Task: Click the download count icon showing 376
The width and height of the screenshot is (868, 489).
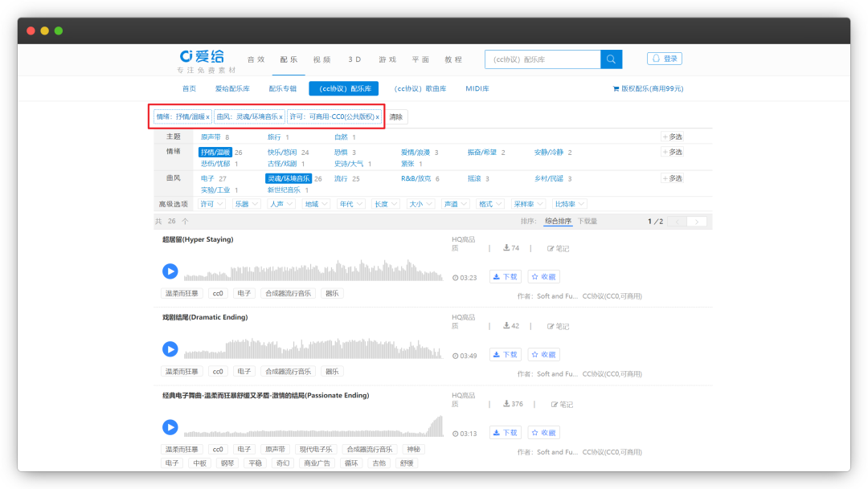Action: [512, 404]
